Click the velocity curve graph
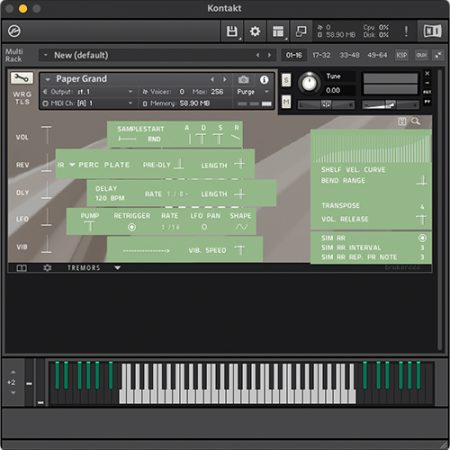Viewport: 450px width, 450px height. [371, 148]
